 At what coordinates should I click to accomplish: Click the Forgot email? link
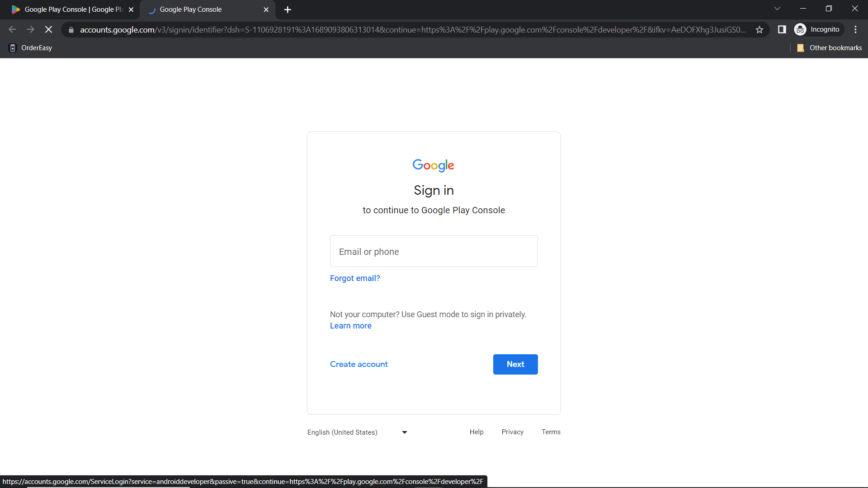pyautogui.click(x=354, y=278)
